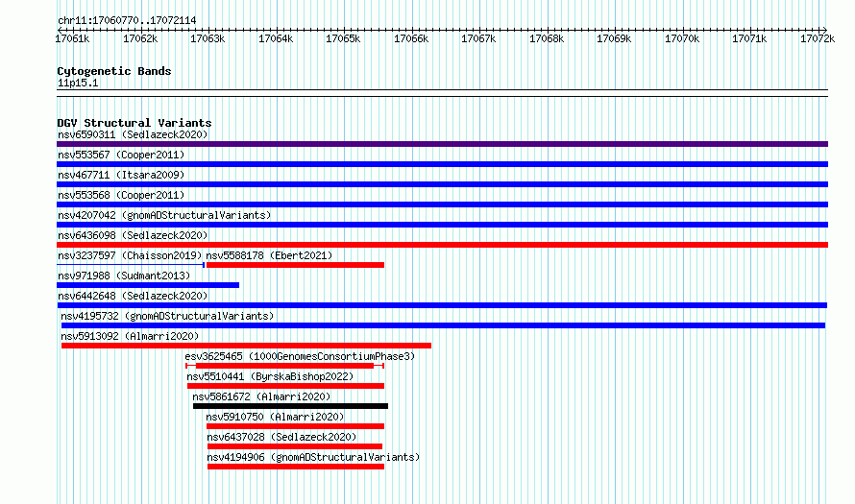Click the nsv5861672 (Almarri2020) label
The image size is (855, 504).
[x=261, y=396]
